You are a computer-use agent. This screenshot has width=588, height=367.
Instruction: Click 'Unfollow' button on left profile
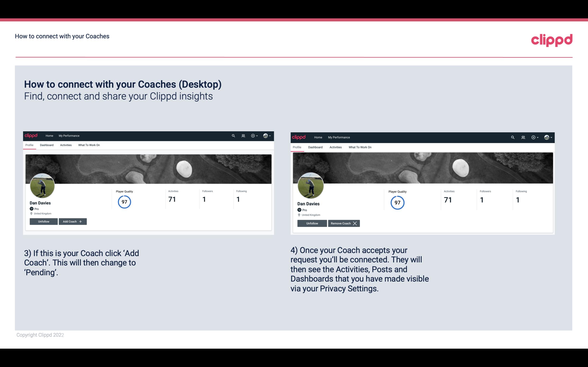pyautogui.click(x=44, y=221)
